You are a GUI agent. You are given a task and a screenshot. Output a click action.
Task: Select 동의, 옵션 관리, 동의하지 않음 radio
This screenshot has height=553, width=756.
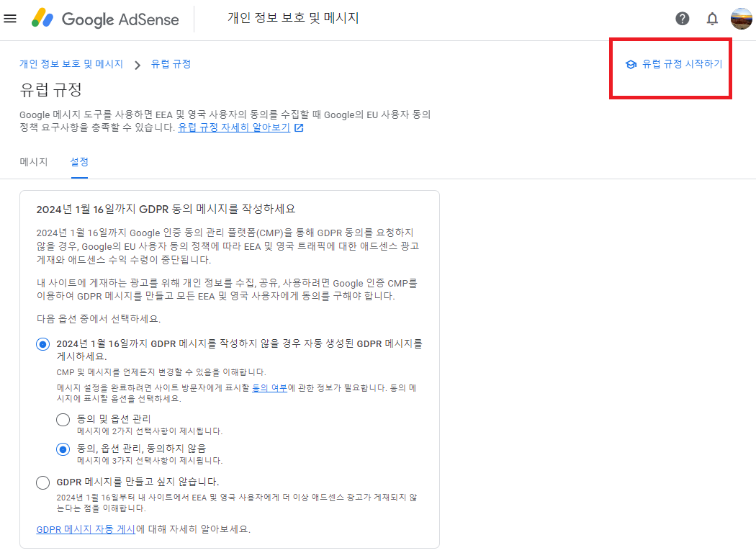[63, 449]
